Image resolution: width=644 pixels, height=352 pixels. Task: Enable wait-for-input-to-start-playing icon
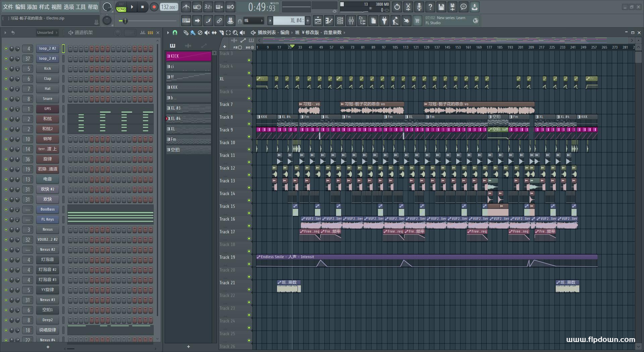[x=197, y=7]
